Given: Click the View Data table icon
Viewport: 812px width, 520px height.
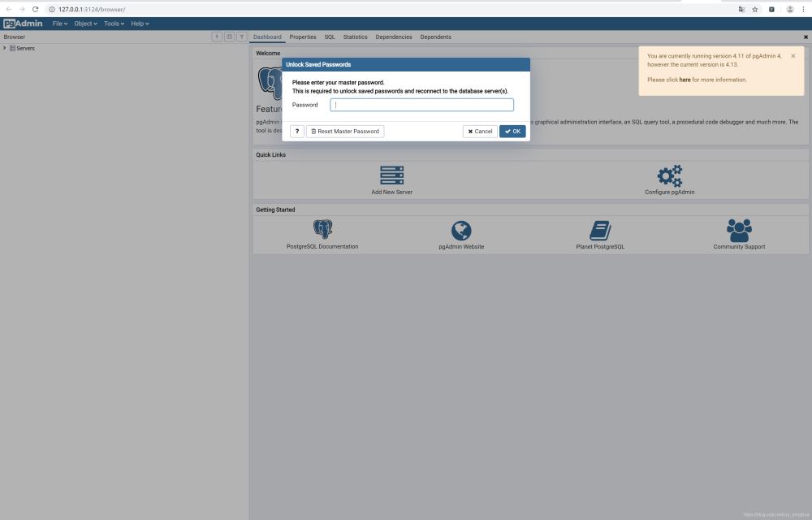Looking at the screenshot, I should pyautogui.click(x=229, y=37).
